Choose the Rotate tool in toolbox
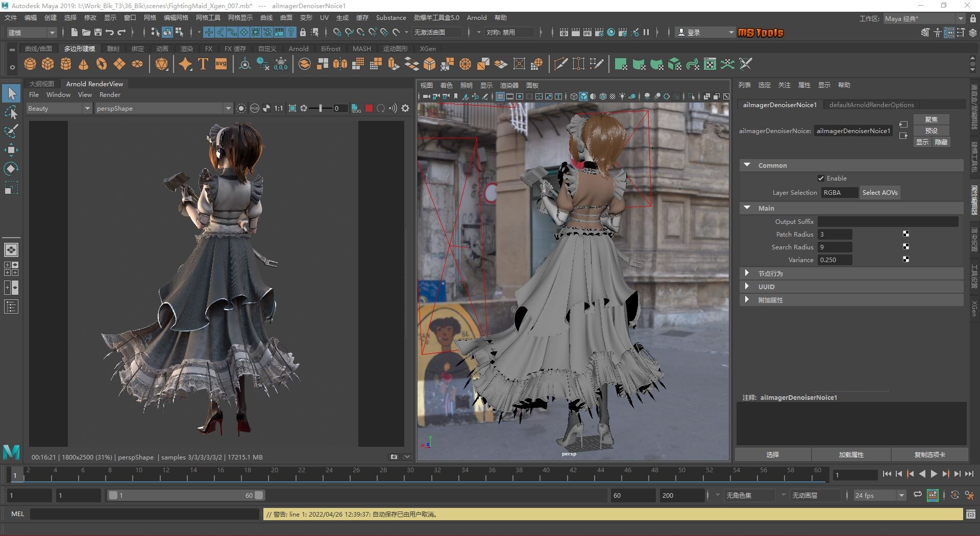Image resolution: width=980 pixels, height=536 pixels. [x=11, y=169]
